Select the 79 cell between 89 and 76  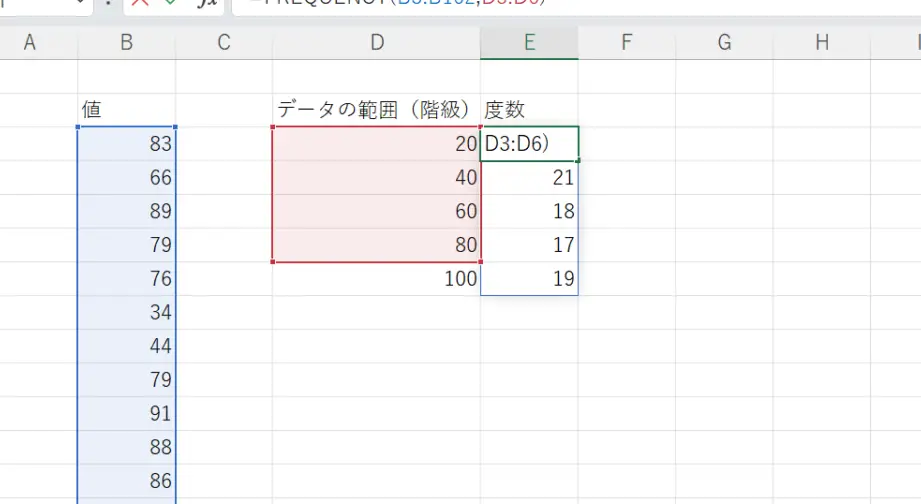pyautogui.click(x=126, y=245)
